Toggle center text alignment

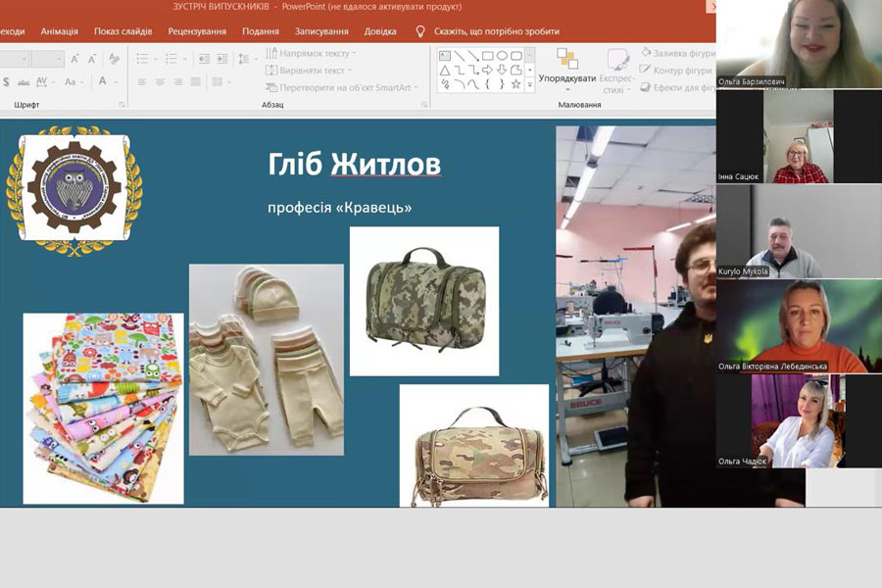[161, 82]
